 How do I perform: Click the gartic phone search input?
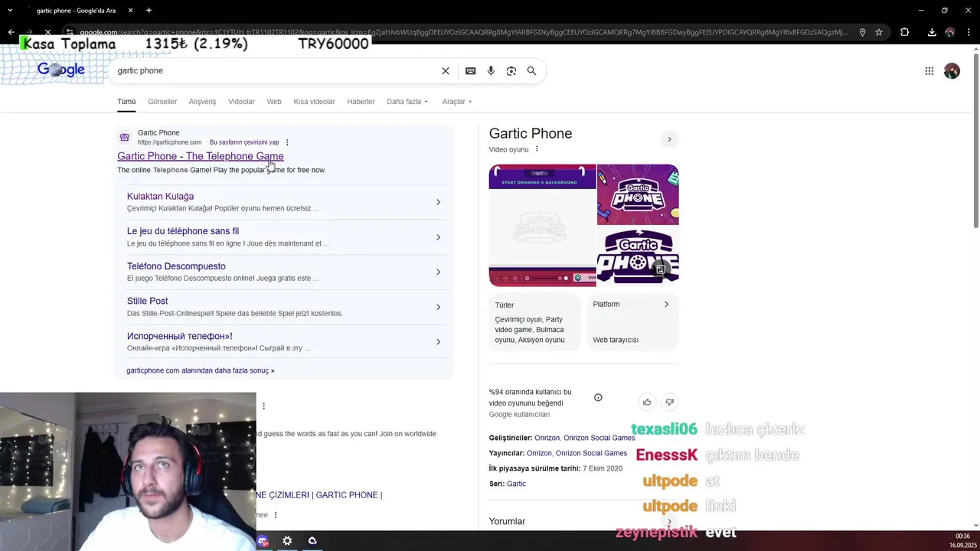276,71
